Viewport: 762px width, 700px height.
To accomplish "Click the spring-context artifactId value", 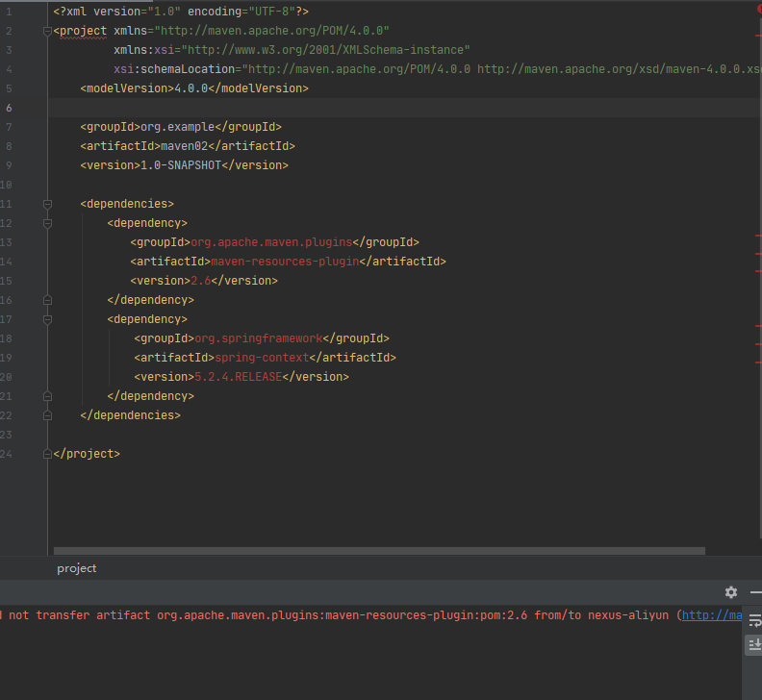I will (262, 358).
